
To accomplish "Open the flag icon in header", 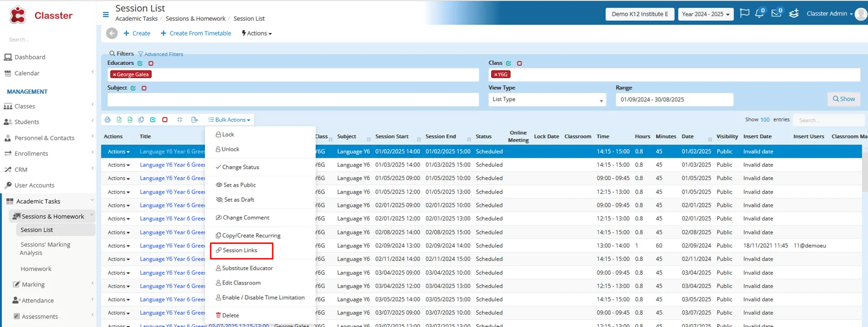I will coord(744,14).
